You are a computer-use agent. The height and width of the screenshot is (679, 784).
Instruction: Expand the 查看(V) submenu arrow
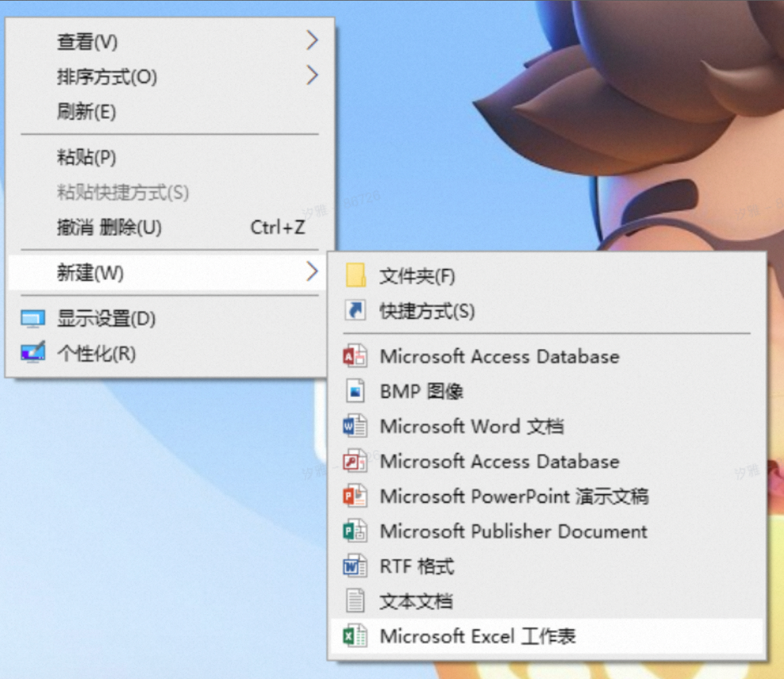click(x=312, y=41)
